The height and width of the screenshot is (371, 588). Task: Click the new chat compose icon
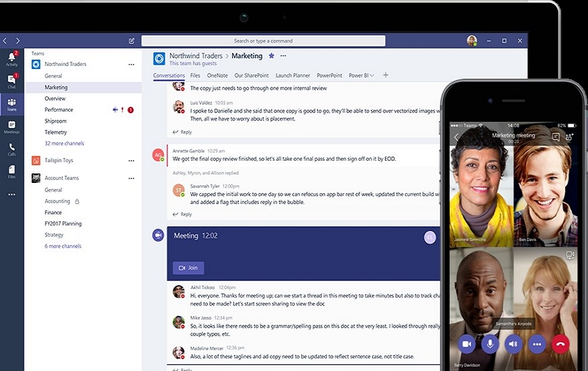132,41
